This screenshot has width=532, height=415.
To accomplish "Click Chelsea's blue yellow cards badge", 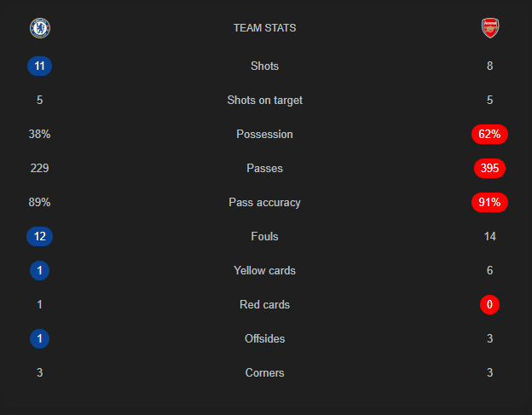I will [x=39, y=270].
